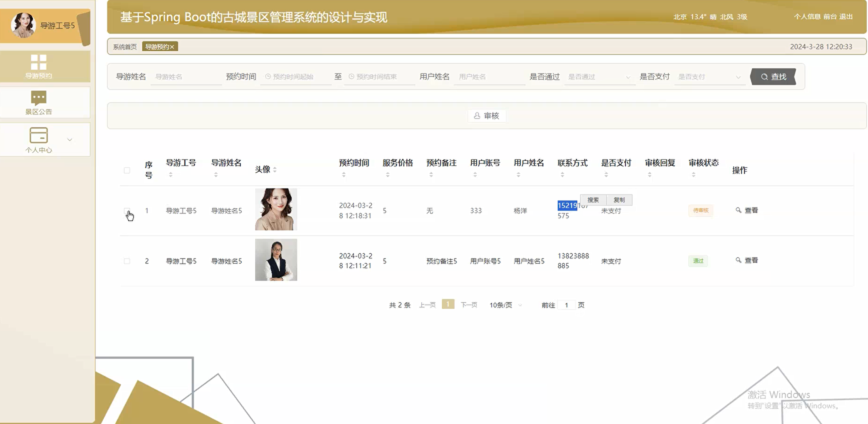Viewport: 868px width, 424px height.
Task: Click 查看 for the 用户姓名5 row
Action: (747, 260)
